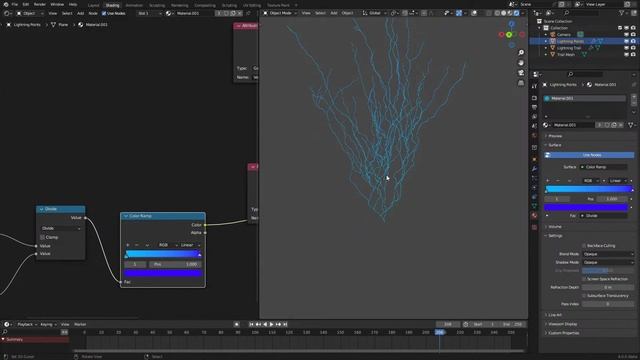The image size is (640, 360).
Task: Add a color stop to Color Ramp node
Action: [128, 245]
